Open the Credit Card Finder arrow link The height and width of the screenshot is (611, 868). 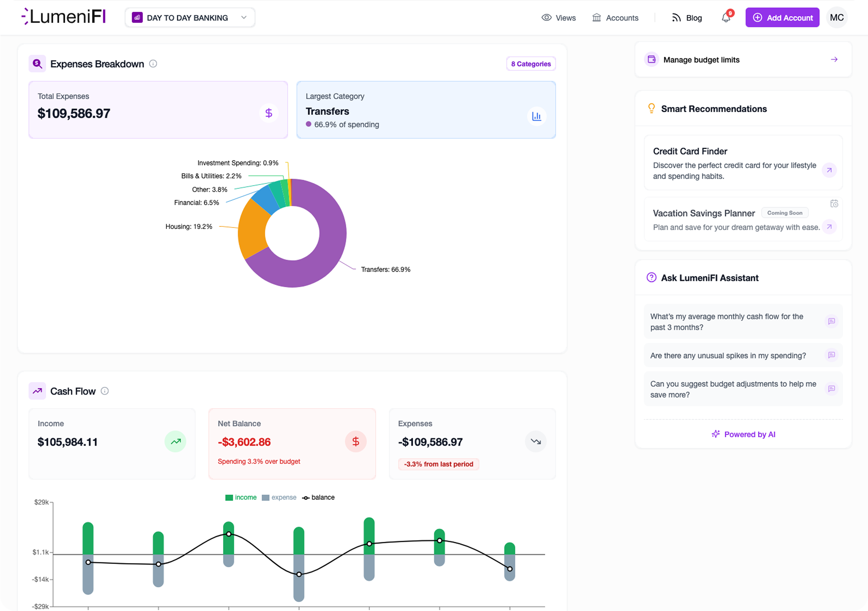829,171
